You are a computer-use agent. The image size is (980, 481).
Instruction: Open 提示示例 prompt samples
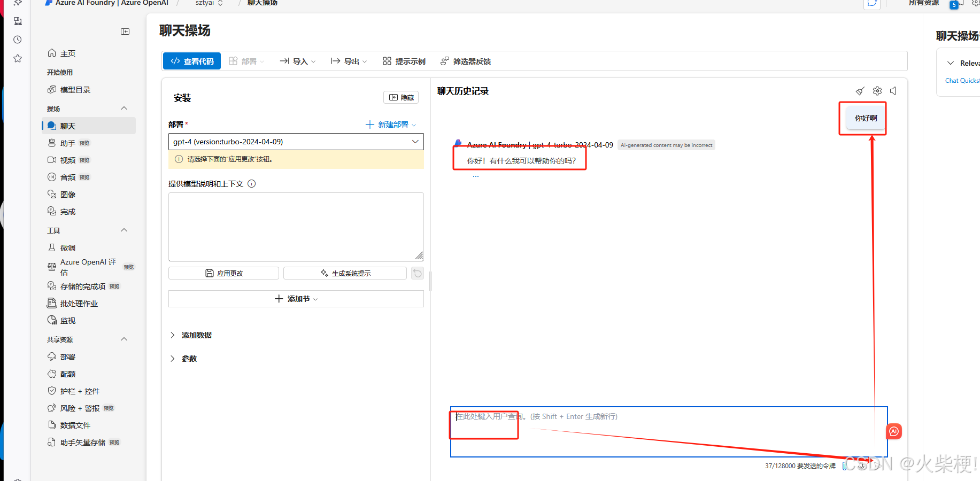coord(404,61)
